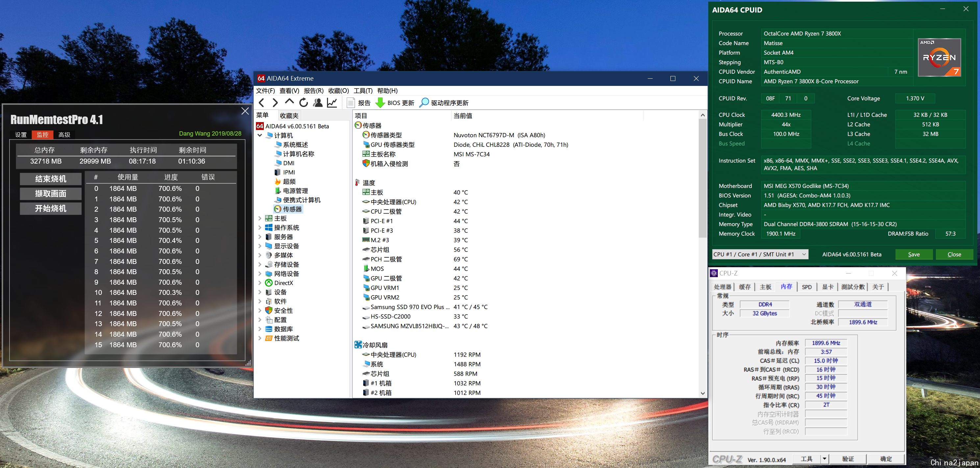This screenshot has height=468, width=980.
Task: Open the CPU #1 / Core #1 dropdown
Action: pos(760,254)
